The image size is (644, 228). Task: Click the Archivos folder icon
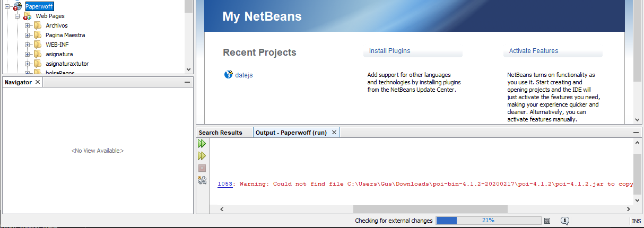point(37,25)
